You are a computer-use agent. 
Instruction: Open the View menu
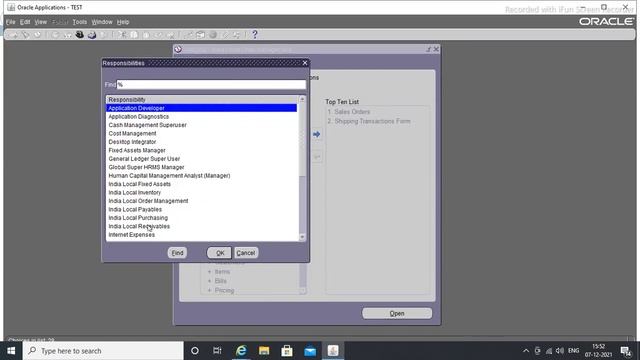point(40,22)
